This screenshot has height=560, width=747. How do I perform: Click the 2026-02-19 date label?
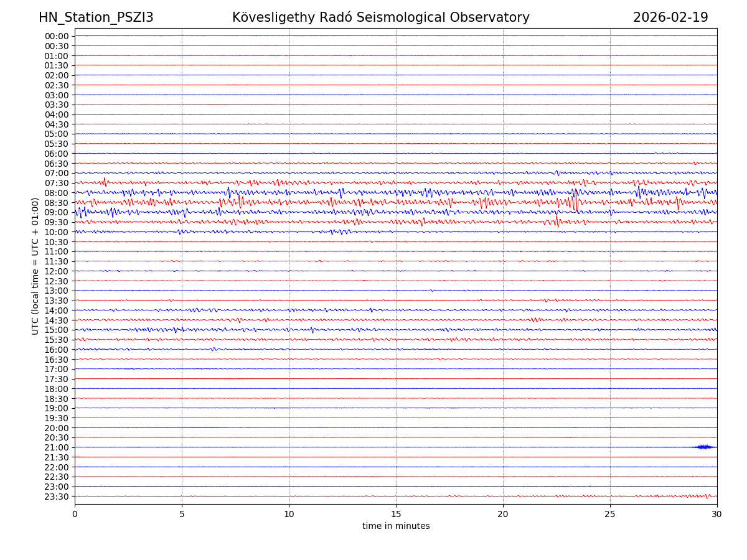(x=670, y=17)
